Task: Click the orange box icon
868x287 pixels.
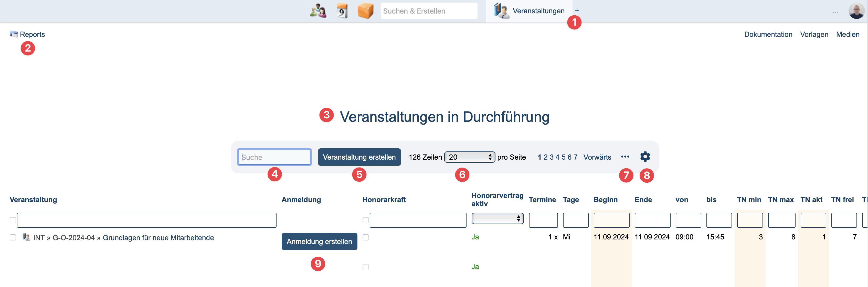Action: 365,11
